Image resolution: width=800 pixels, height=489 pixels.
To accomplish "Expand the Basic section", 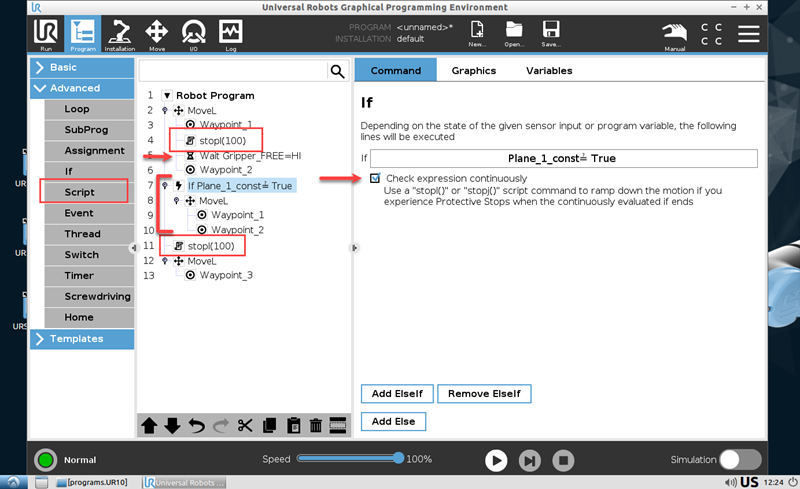I will [82, 68].
